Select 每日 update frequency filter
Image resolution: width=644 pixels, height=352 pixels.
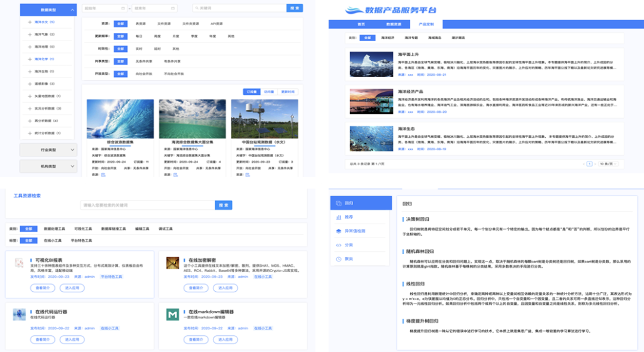139,36
